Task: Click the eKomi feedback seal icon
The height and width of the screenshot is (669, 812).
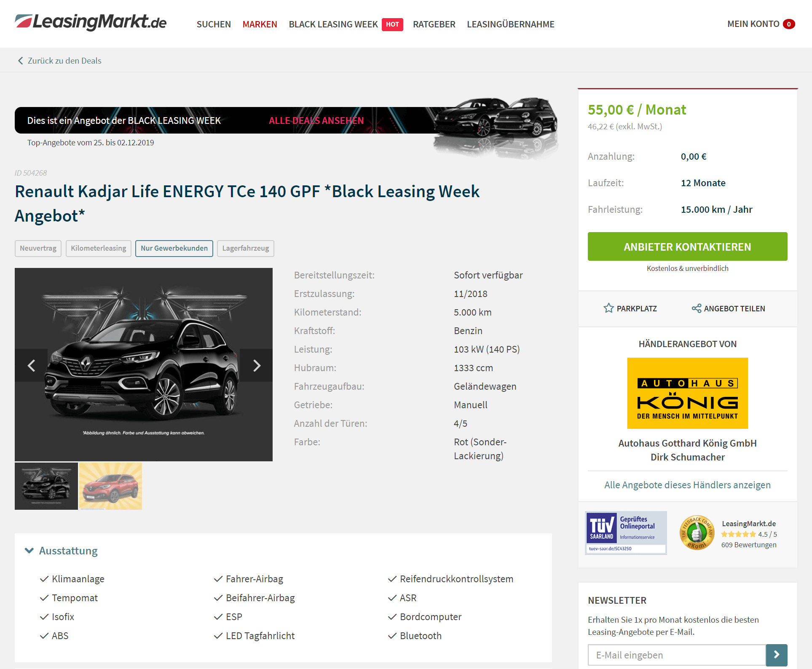Action: (x=697, y=533)
